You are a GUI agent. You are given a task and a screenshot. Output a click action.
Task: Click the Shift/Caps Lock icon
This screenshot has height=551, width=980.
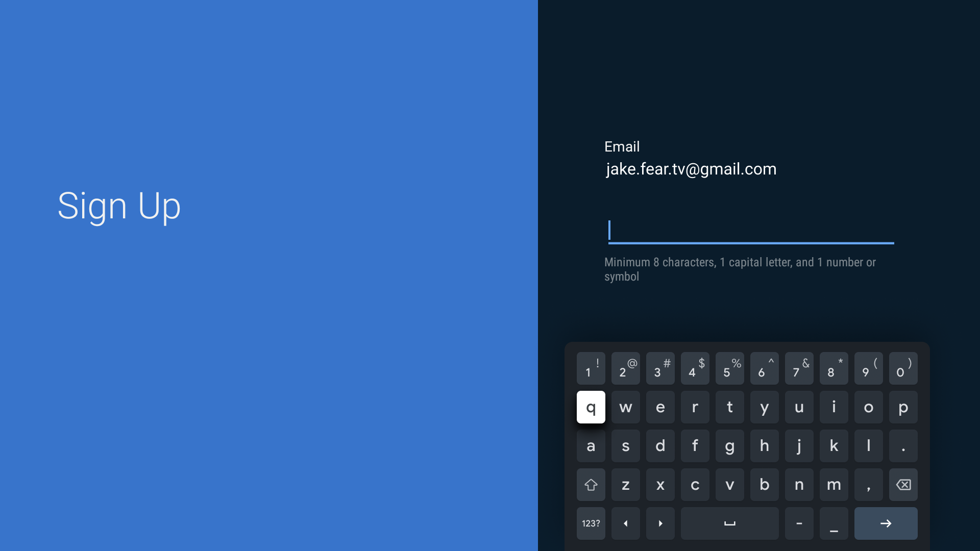pos(590,484)
